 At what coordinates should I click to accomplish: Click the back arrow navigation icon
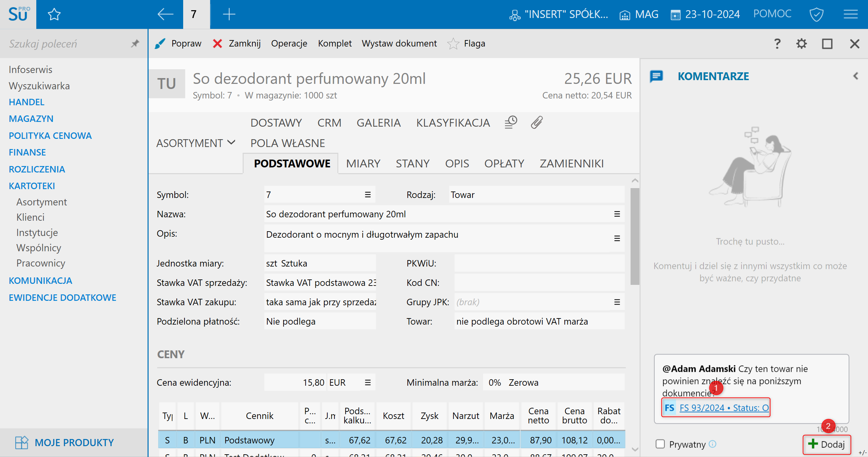(166, 14)
